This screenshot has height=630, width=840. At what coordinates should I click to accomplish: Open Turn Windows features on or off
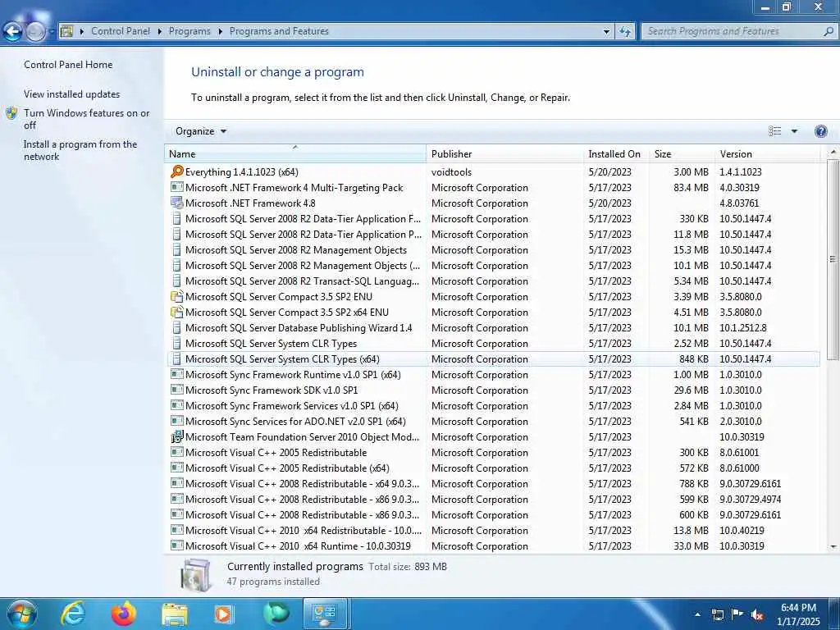pyautogui.click(x=87, y=119)
